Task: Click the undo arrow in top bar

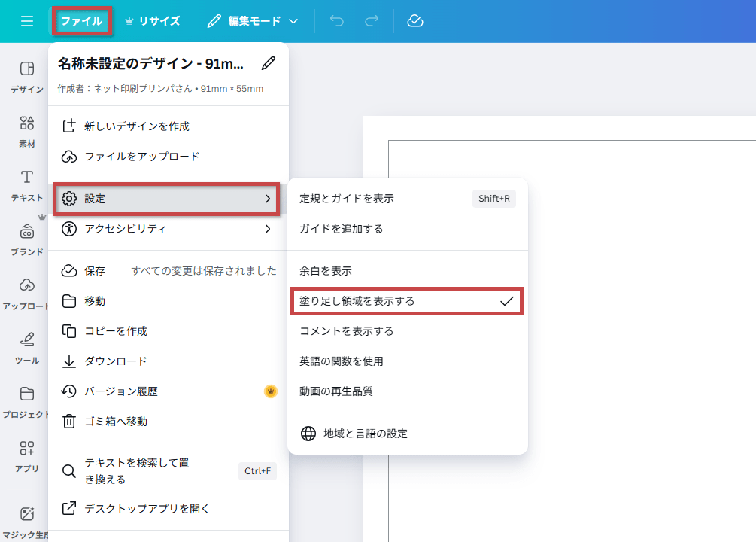Action: tap(336, 21)
